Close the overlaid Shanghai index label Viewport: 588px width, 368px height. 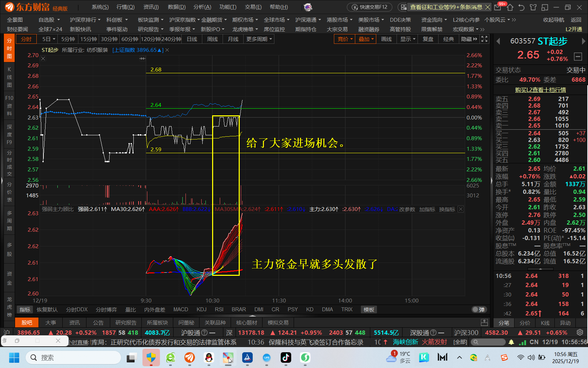pyautogui.click(x=167, y=50)
